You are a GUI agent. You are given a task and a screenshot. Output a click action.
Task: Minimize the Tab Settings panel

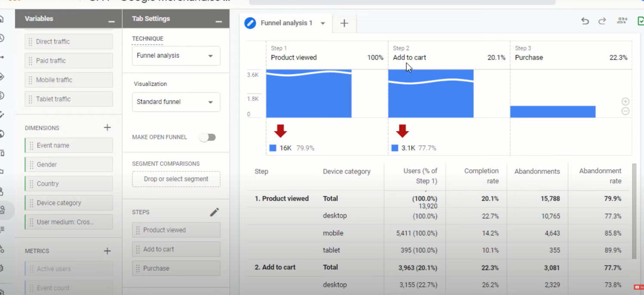tap(219, 20)
